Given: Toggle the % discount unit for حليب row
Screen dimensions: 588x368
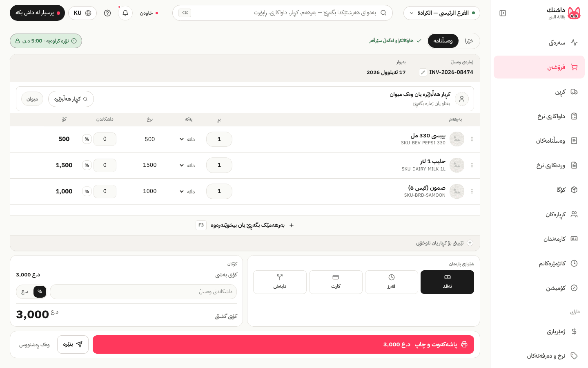Looking at the screenshot, I should click(87, 165).
